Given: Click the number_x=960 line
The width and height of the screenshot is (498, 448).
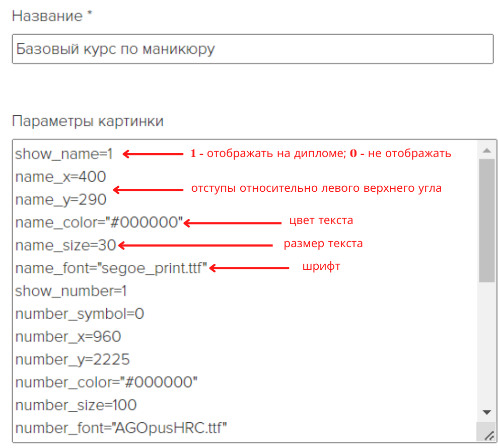Looking at the screenshot, I should coord(68,337).
